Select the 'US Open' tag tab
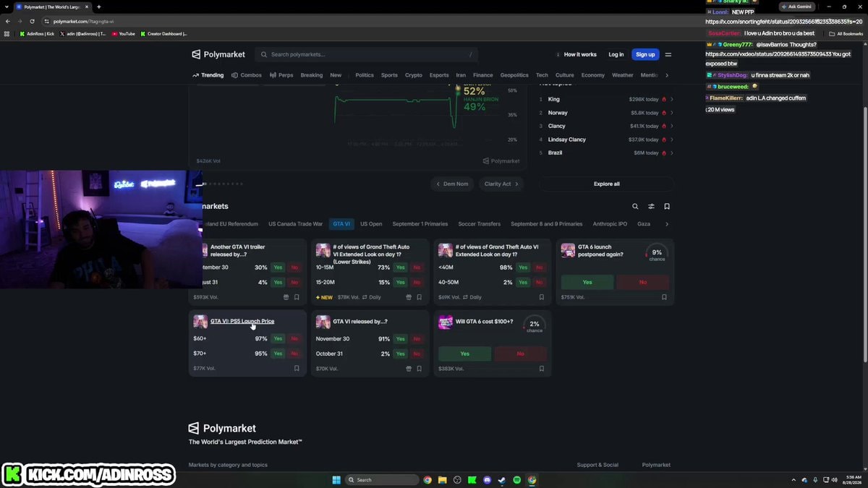868x488 pixels. coord(371,224)
